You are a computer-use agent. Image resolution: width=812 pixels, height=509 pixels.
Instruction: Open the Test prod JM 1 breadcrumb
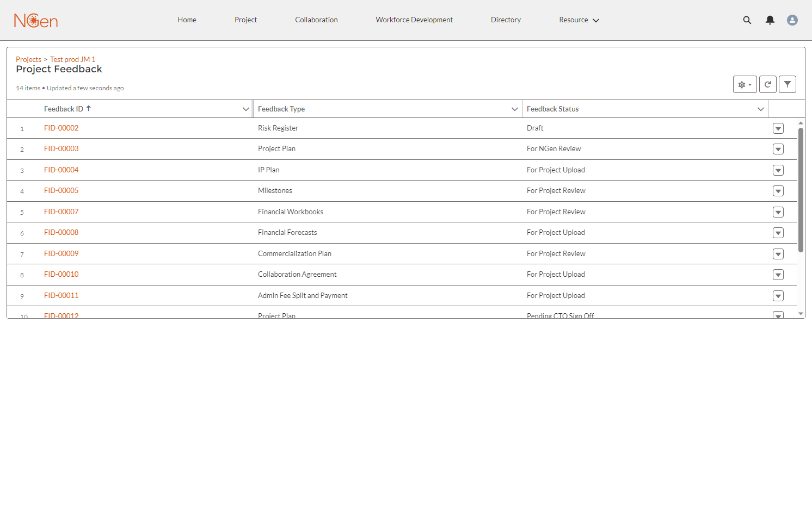coord(72,59)
